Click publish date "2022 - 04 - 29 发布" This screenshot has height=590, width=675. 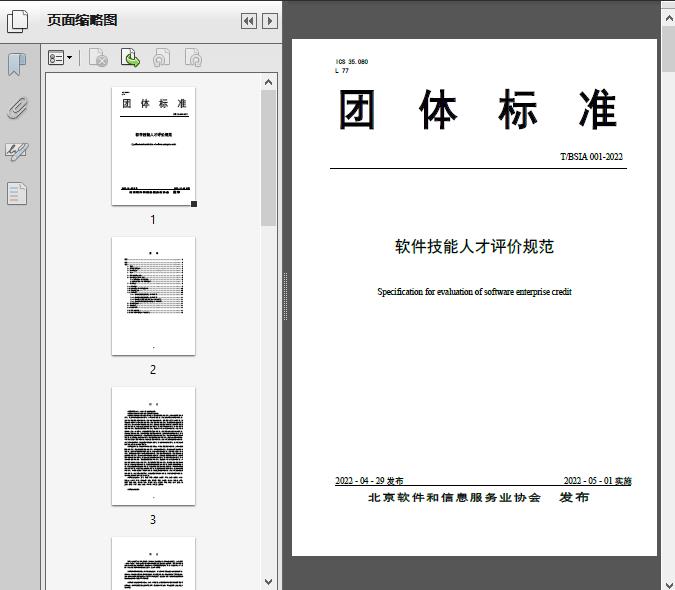(369, 481)
